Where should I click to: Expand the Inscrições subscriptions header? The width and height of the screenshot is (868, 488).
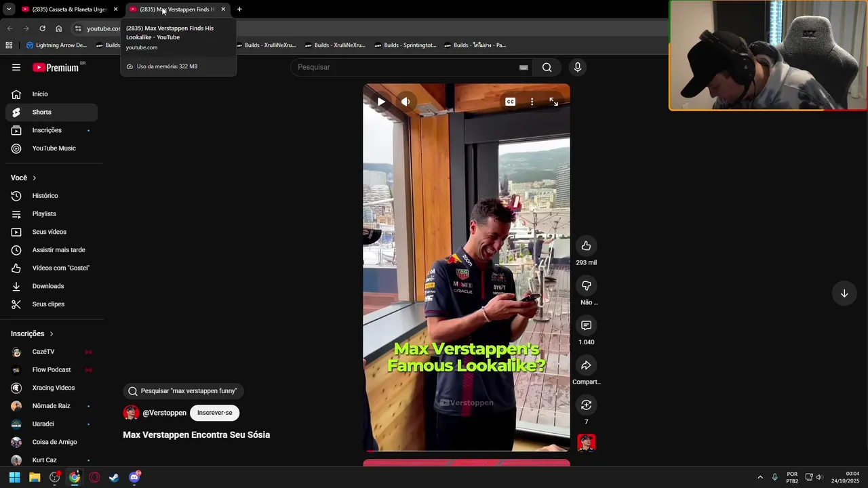click(x=32, y=333)
